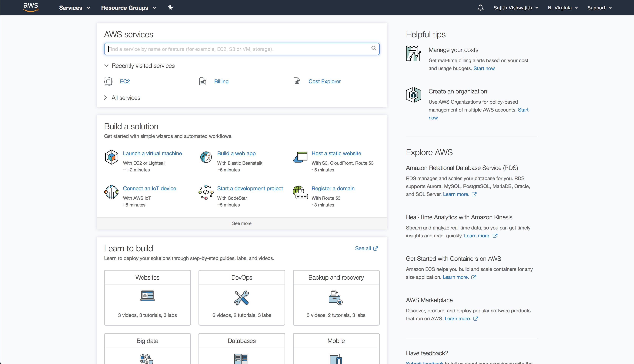
Task: Click the Register a domain www icon
Action: tap(300, 192)
